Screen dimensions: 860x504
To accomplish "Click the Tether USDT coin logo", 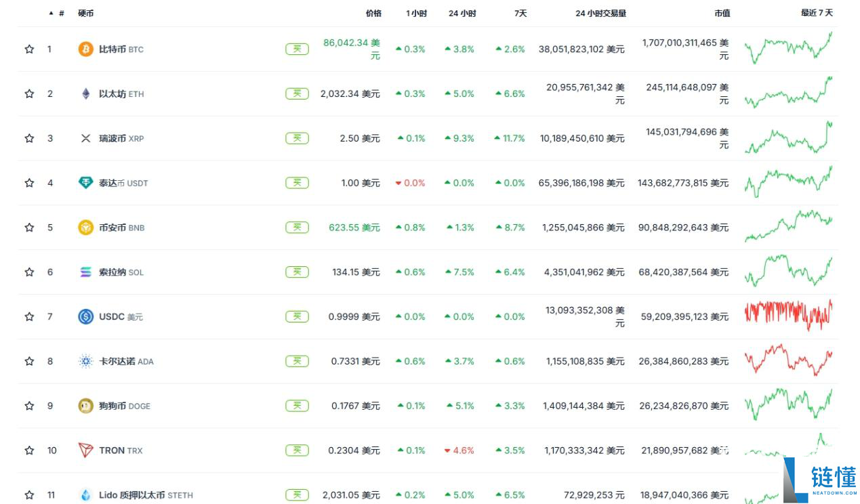I will point(85,183).
